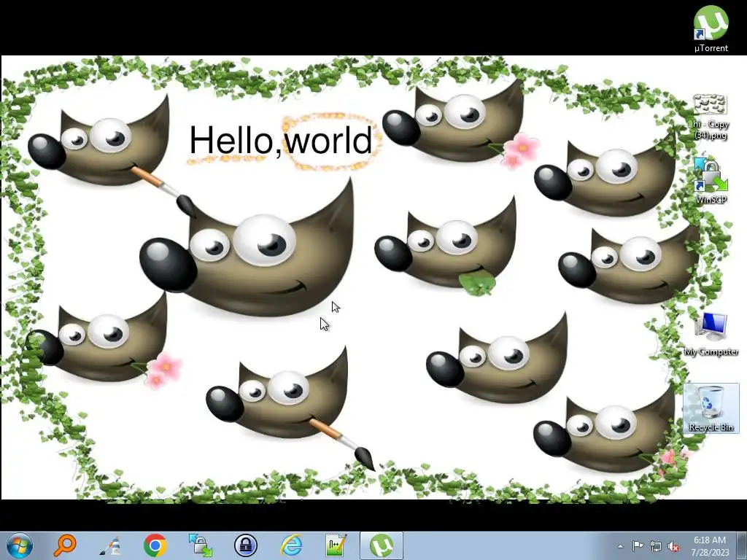Open WinSCP from the taskbar

pyautogui.click(x=201, y=545)
